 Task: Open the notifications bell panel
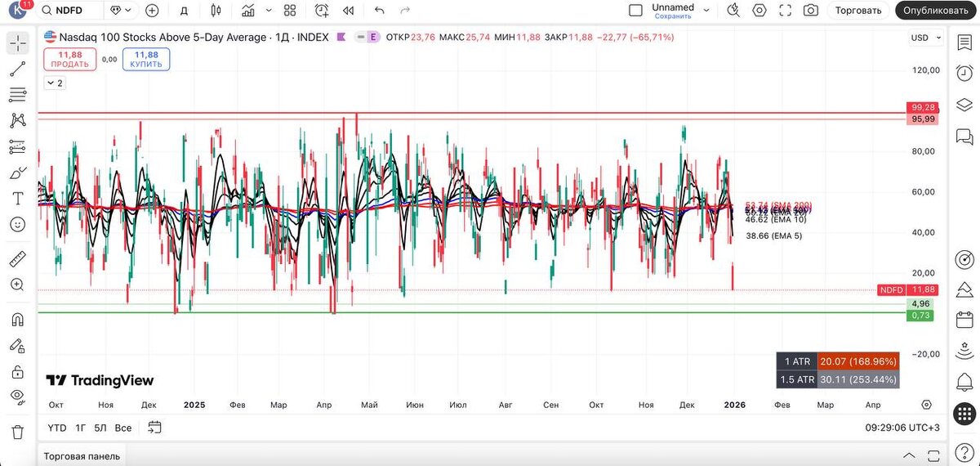pos(964,383)
